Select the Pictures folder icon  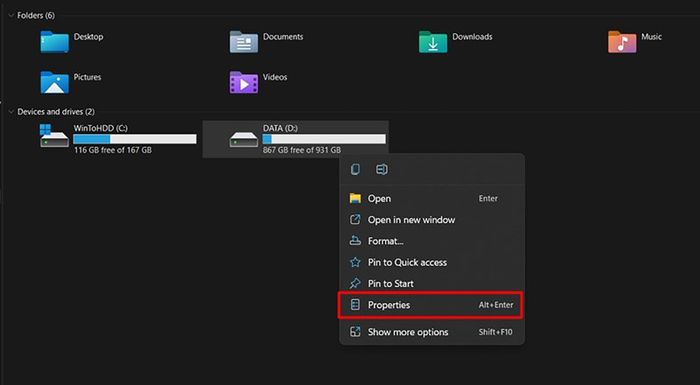click(54, 83)
